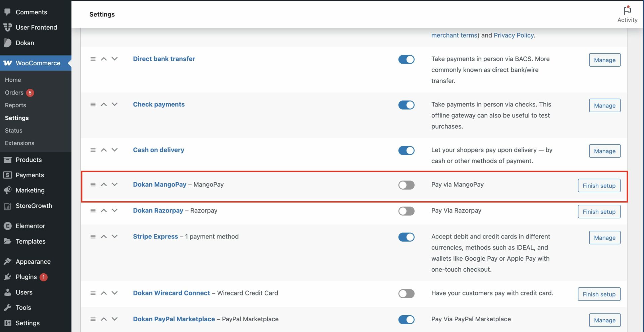Click the Users person icon
This screenshot has height=332, width=644.
7,292
